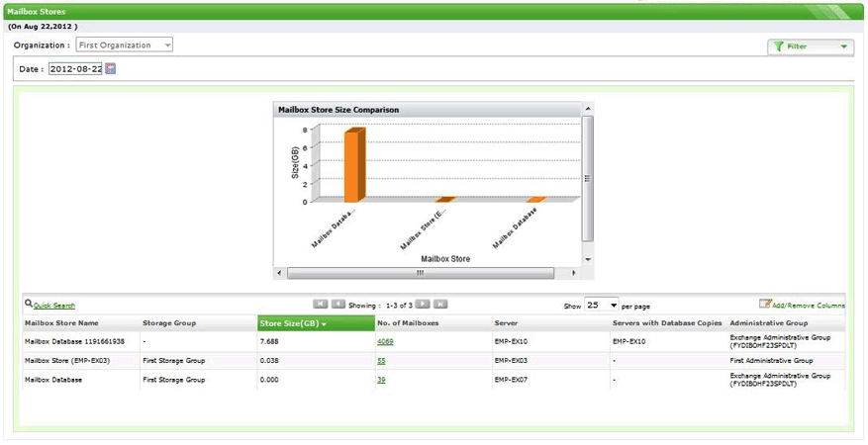Expand the Filter dropdown arrow
Screen dimensions: 868x445
[843, 46]
